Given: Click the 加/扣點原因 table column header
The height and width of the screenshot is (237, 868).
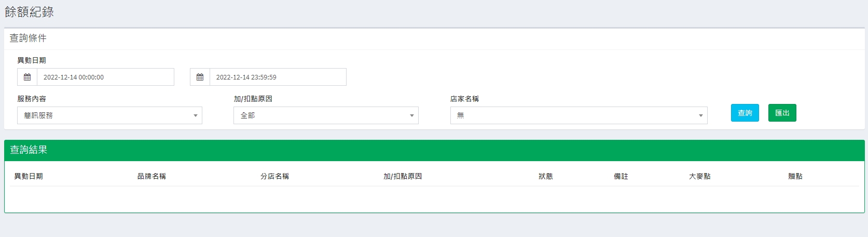Looking at the screenshot, I should tap(403, 176).
